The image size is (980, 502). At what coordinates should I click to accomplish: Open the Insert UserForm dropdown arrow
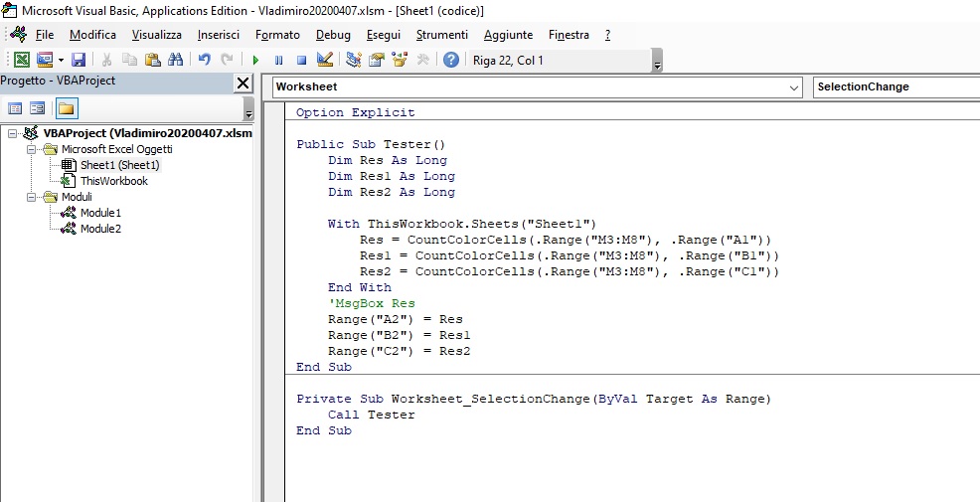[x=61, y=60]
